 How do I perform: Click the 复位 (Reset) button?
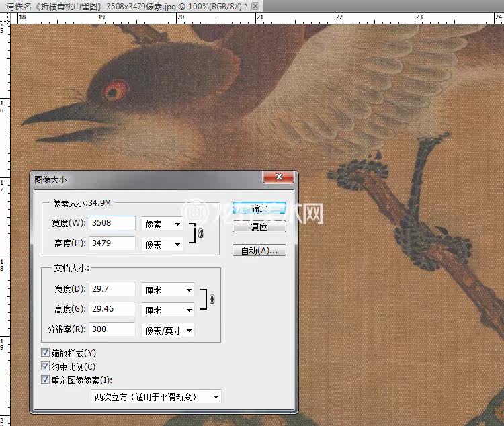point(259,227)
